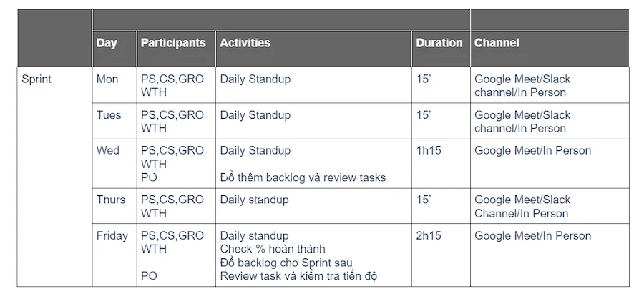Click the Mon day cell

coord(114,85)
